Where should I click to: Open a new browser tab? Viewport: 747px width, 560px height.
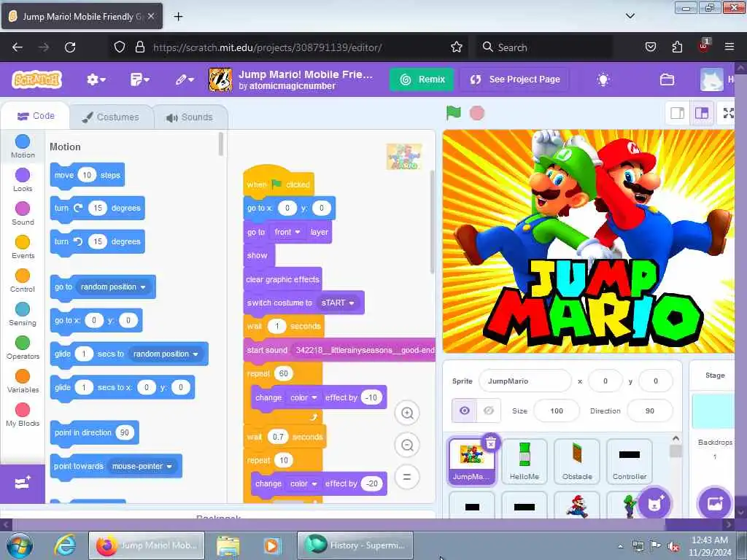(x=178, y=17)
